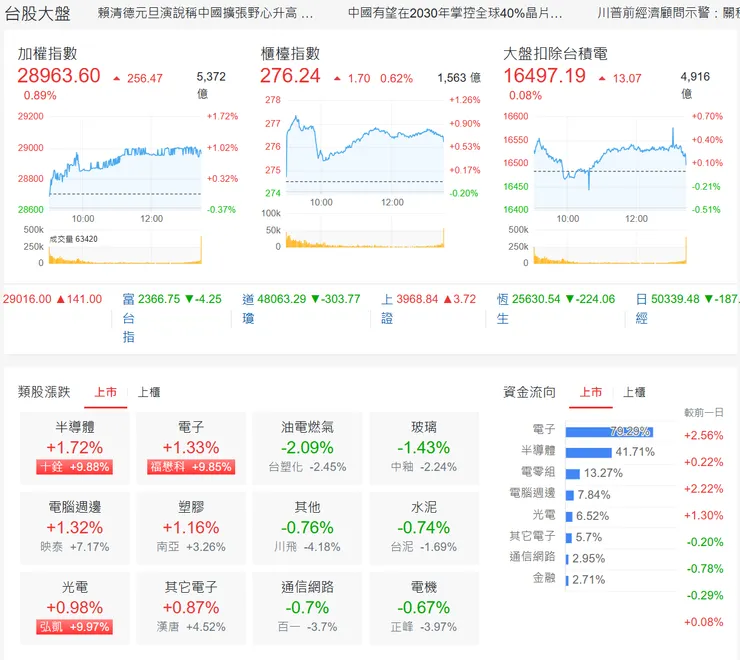Image resolution: width=740 pixels, height=660 pixels.
Task: Click stock 台泥 -1.69%
Action: click(424, 547)
